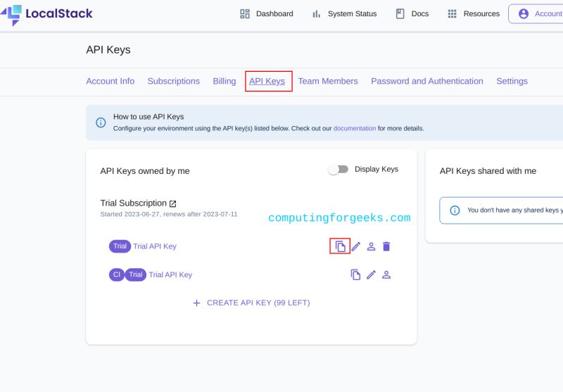Switch to the Team Members tab
This screenshot has height=392, width=563.
[328, 81]
